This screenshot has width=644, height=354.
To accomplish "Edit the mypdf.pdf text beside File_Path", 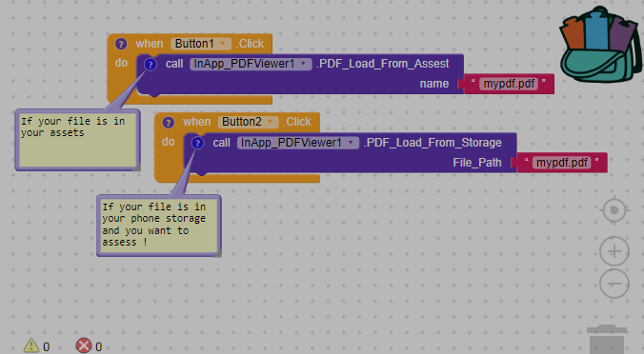I will pos(561,163).
